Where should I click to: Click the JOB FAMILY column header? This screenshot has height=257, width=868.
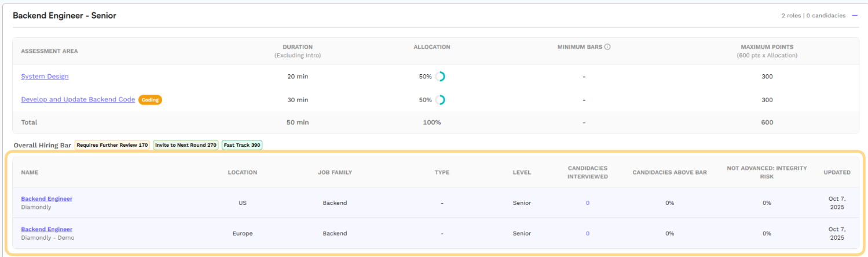click(x=335, y=172)
